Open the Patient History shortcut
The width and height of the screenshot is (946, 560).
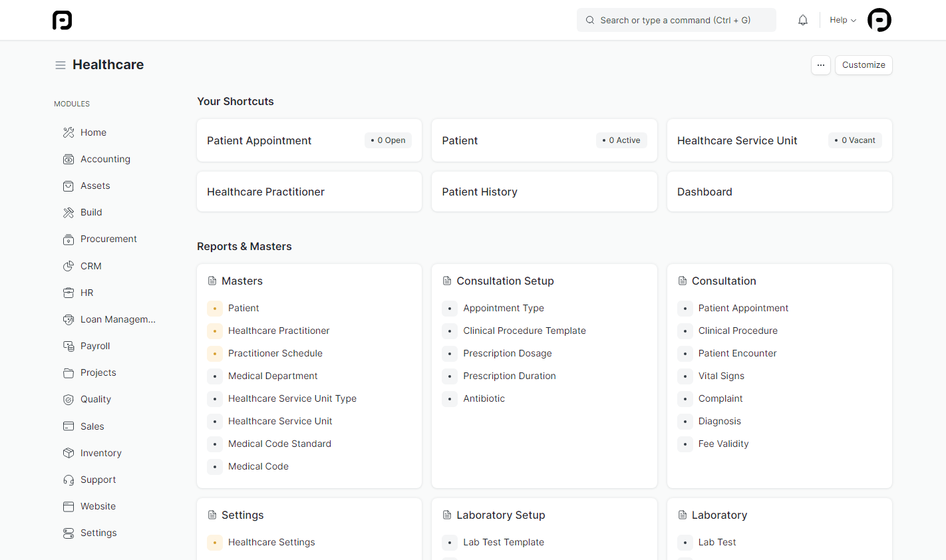(479, 192)
